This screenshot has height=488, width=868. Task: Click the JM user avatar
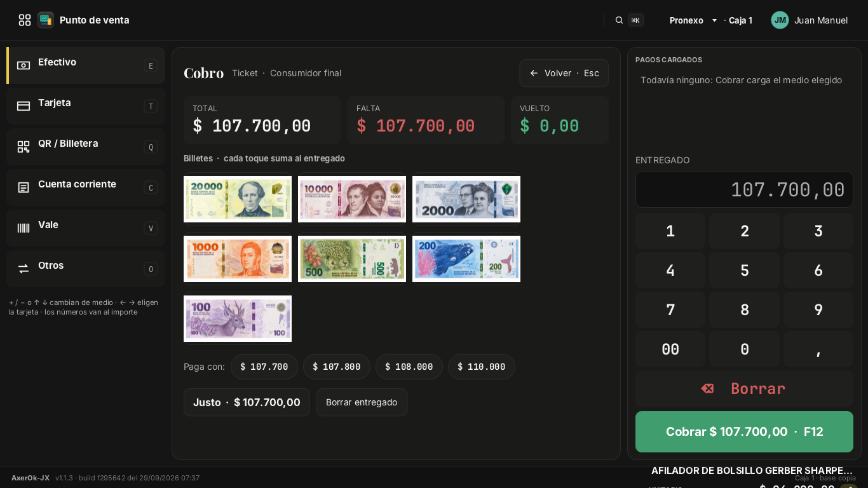780,20
